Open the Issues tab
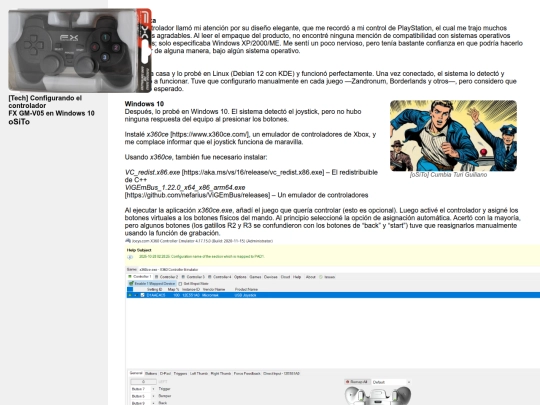The width and height of the screenshot is (540, 405). (x=327, y=277)
